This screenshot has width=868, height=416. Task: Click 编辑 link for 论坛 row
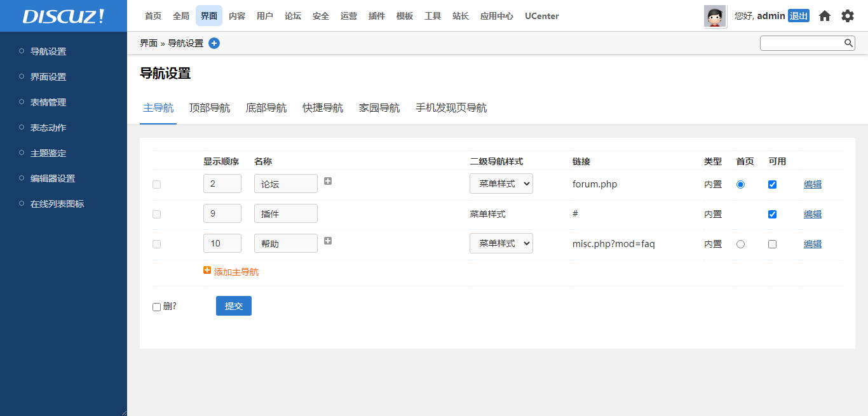[x=813, y=184]
